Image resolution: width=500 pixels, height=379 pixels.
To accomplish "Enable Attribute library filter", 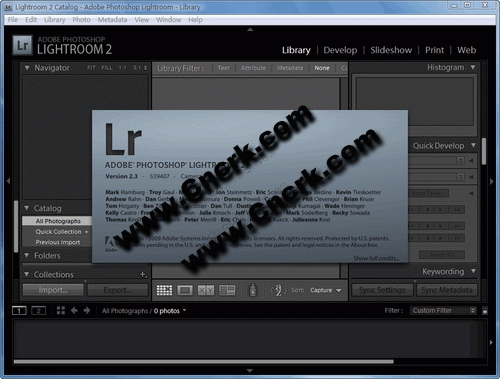I will click(x=253, y=68).
